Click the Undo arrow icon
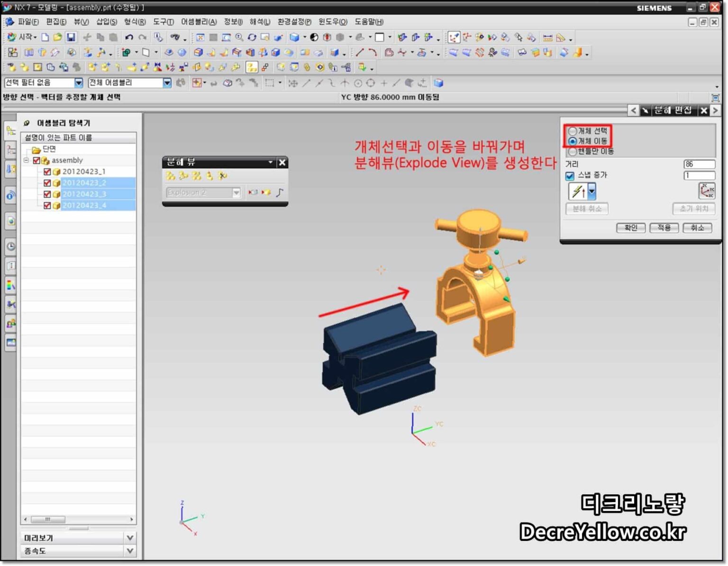The width and height of the screenshot is (728, 566). tap(129, 37)
